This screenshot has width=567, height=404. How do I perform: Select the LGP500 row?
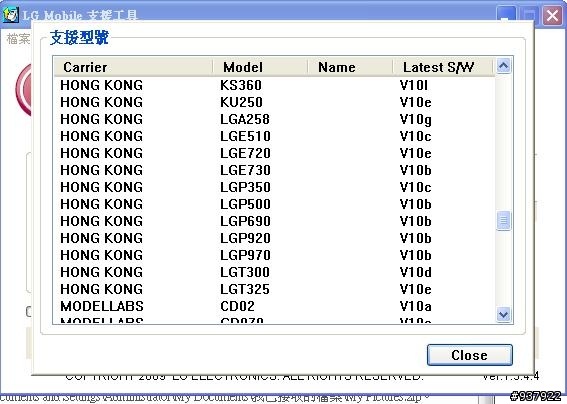click(274, 204)
